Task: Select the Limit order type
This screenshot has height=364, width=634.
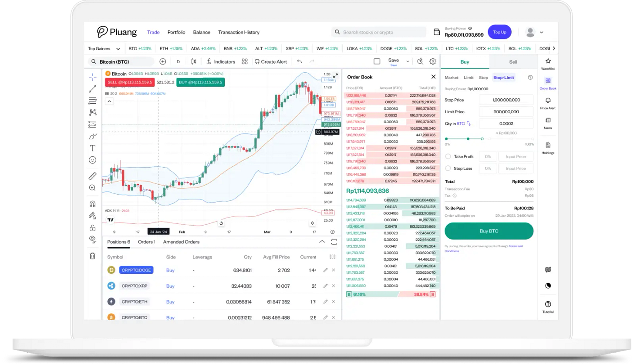Action: pyautogui.click(x=469, y=78)
